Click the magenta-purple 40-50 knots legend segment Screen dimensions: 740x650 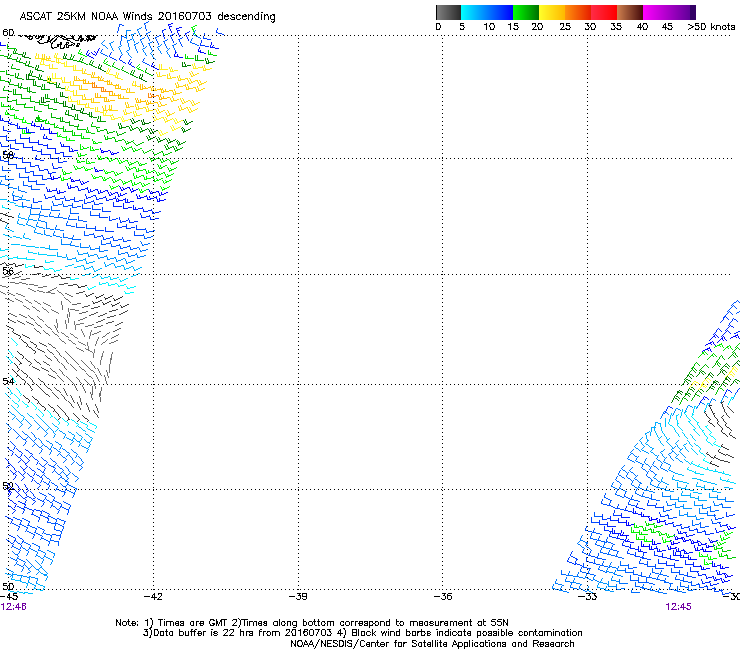coord(669,12)
